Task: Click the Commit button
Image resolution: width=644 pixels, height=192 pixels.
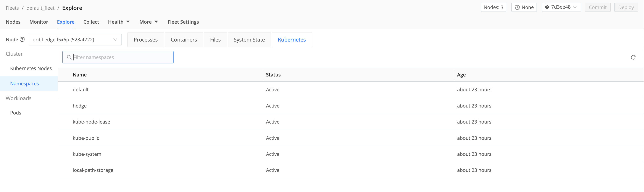Action: point(598,7)
